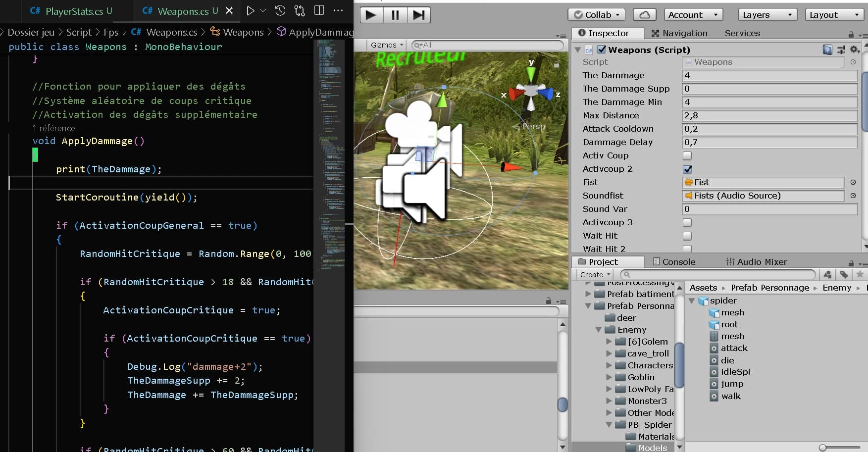Enable the Activcoup 3 checkbox
Screen dimensions: 868x452
[687, 223]
